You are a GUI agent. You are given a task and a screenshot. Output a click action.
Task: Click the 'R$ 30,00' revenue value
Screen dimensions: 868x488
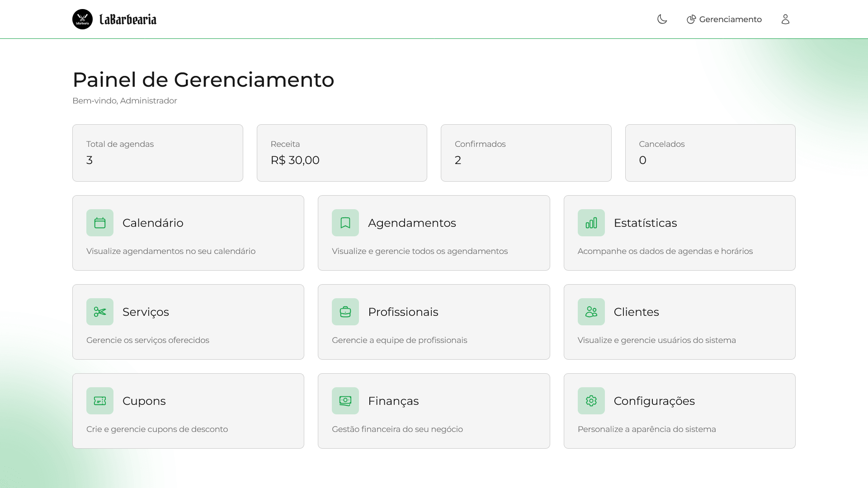295,160
